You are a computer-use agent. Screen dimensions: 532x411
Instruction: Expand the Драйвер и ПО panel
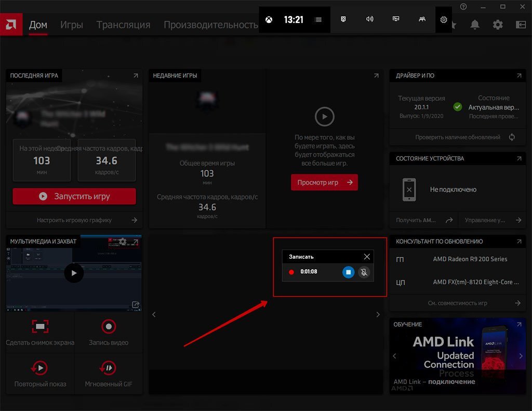click(519, 76)
